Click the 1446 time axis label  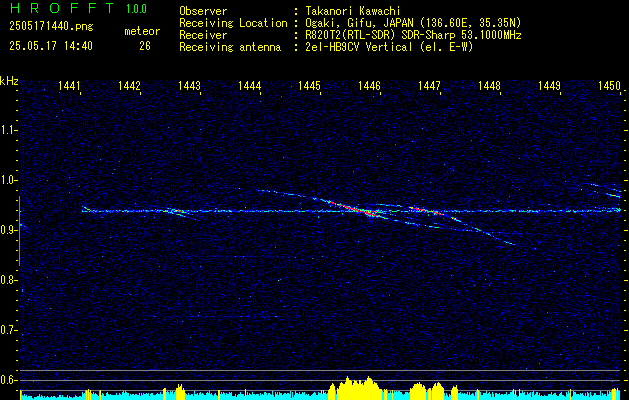tap(369, 85)
